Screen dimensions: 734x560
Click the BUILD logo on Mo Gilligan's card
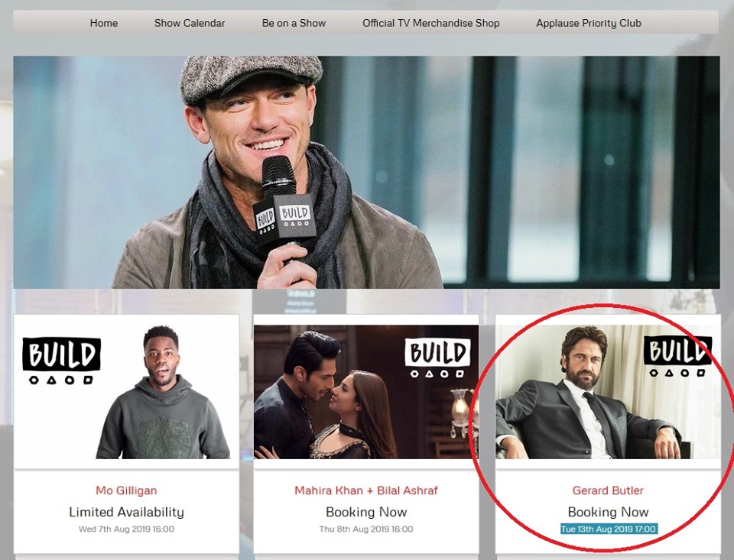[x=61, y=359]
